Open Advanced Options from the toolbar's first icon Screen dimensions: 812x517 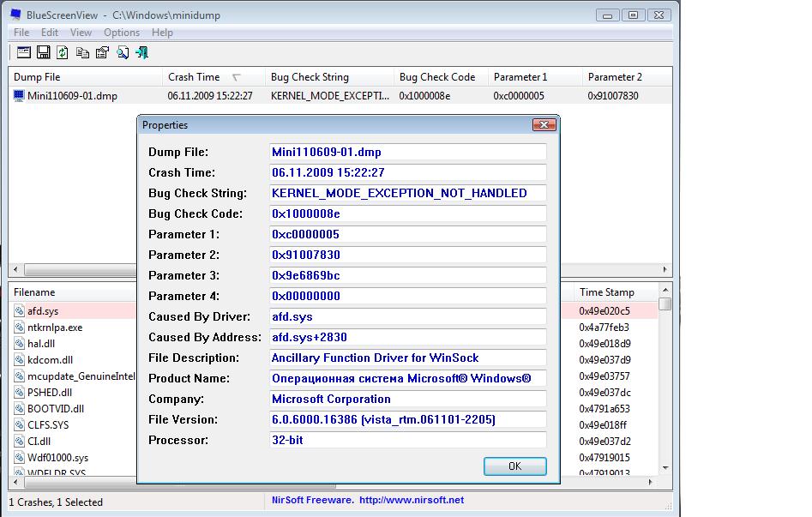(24, 52)
